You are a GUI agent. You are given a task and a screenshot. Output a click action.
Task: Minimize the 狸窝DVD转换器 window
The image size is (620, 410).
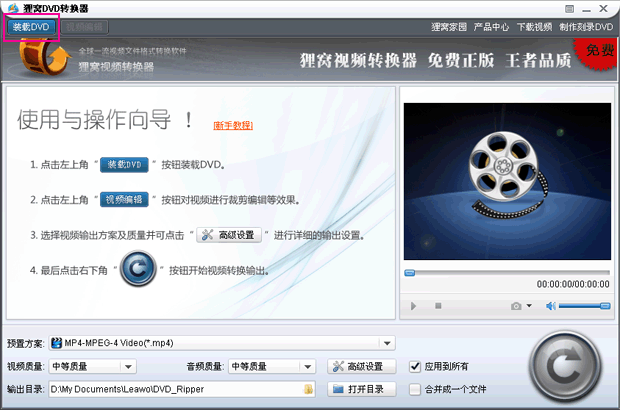(x=586, y=9)
